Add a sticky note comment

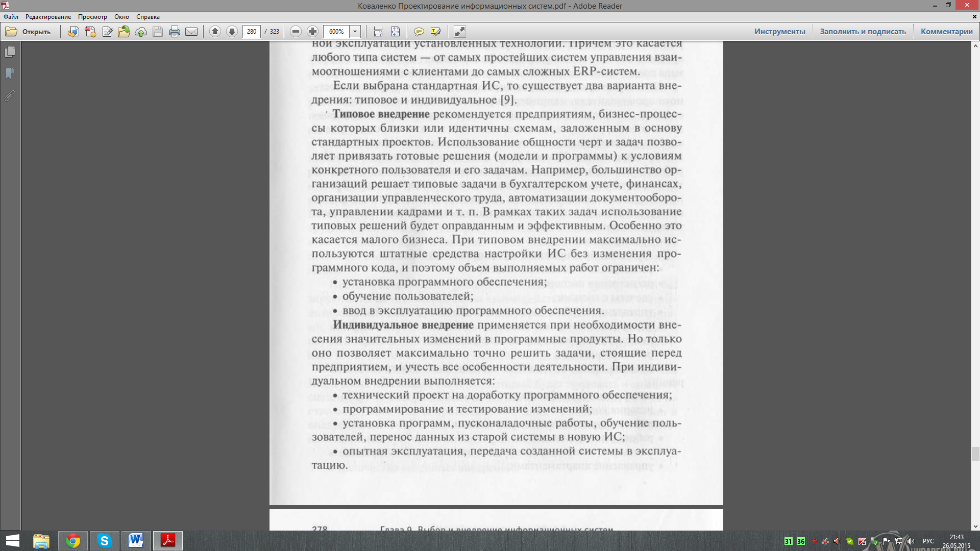point(419,32)
